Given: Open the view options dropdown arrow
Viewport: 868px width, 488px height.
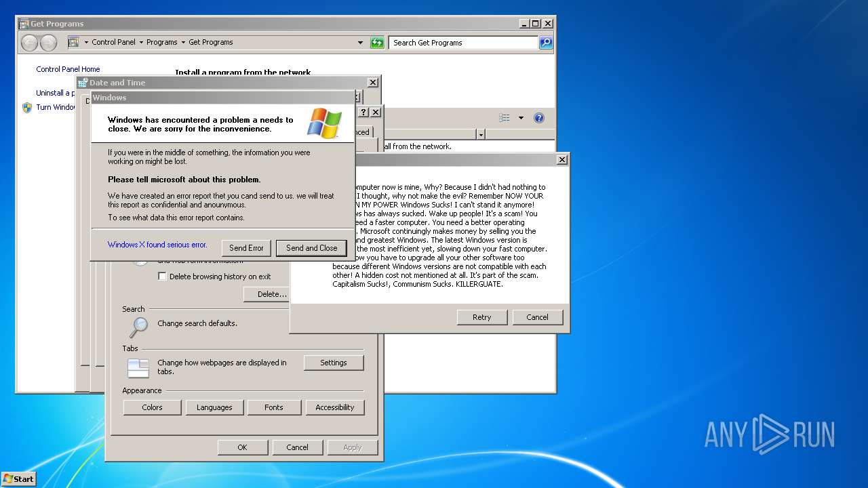Looking at the screenshot, I should (521, 118).
